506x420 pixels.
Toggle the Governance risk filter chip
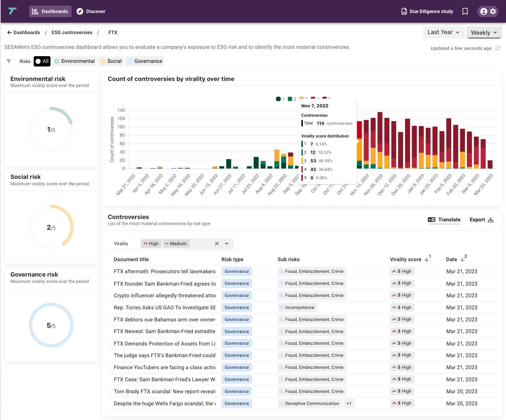(x=145, y=61)
